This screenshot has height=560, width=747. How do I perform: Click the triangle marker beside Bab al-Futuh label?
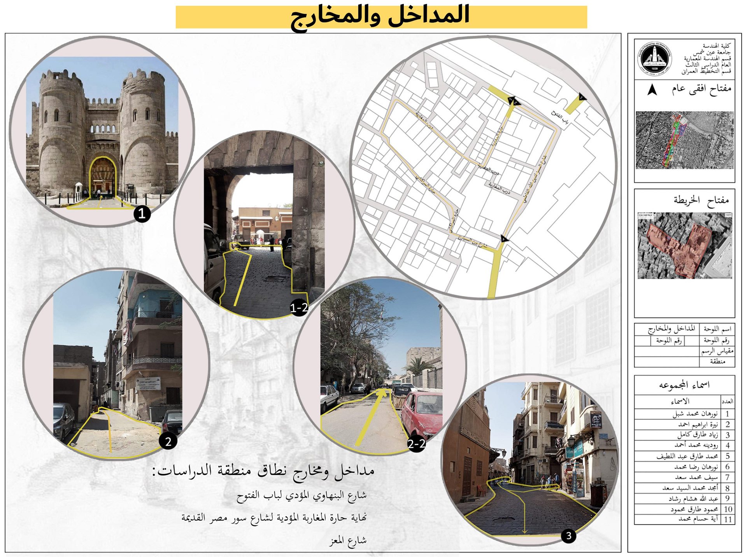[582, 97]
